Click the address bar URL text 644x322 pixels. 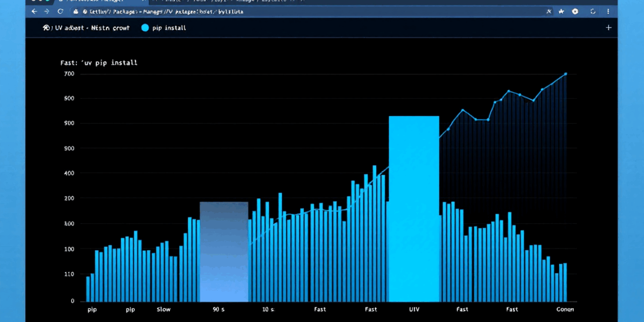[x=161, y=11]
